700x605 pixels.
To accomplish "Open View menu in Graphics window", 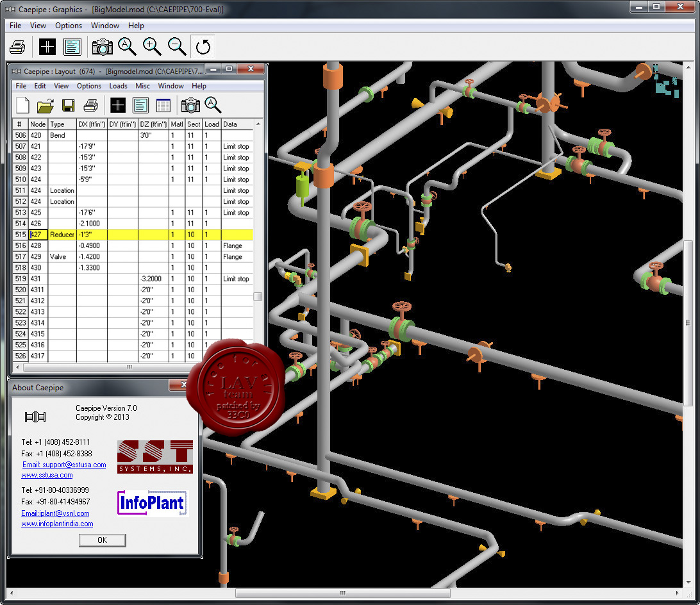I will tap(38, 26).
